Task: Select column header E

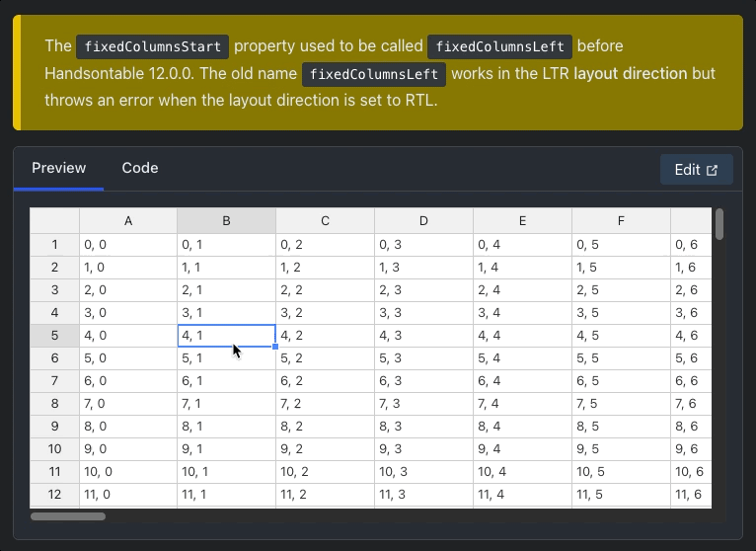Action: 523,221
